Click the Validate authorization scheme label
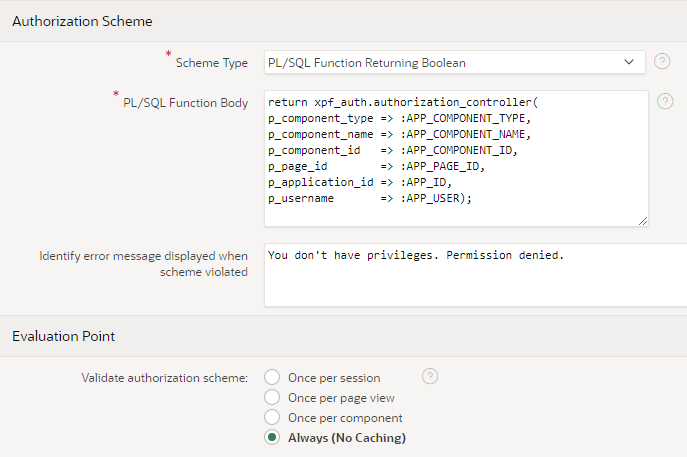The height and width of the screenshot is (457, 687). pyautogui.click(x=165, y=378)
